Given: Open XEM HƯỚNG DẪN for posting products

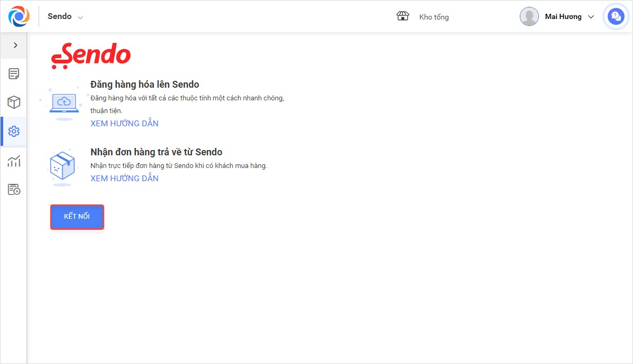Looking at the screenshot, I should (124, 124).
